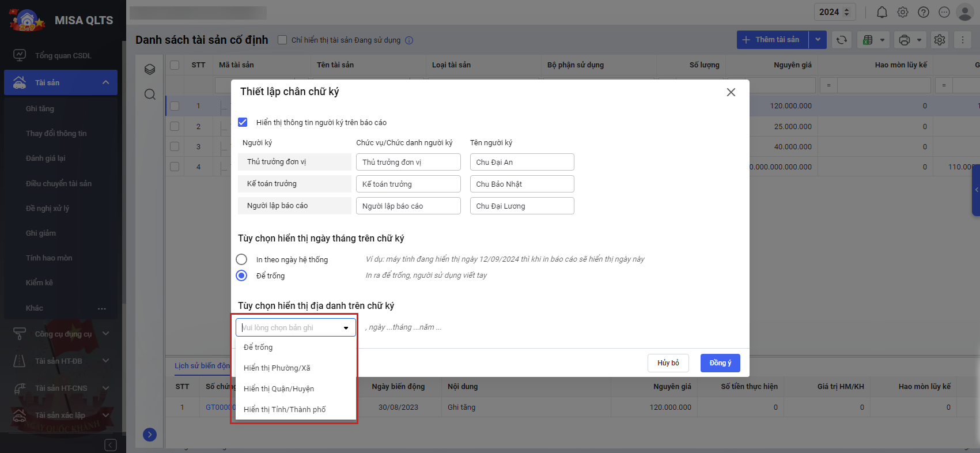Click the refresh data icon

tap(841, 40)
